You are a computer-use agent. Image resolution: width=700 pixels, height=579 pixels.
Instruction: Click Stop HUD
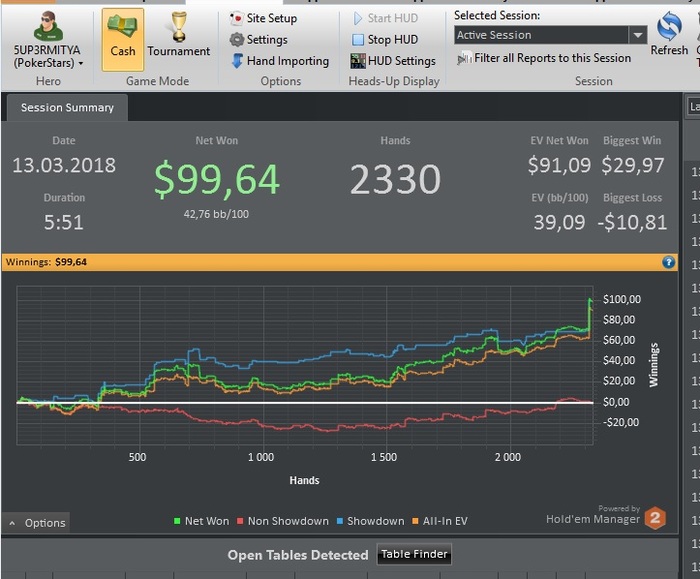[x=385, y=40]
